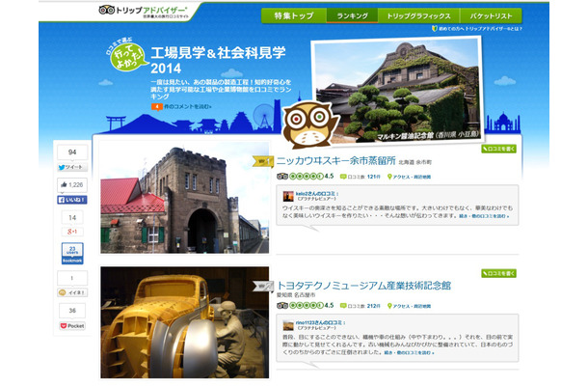
Task: Click the mixi イイネ! button
Action: coord(72,292)
